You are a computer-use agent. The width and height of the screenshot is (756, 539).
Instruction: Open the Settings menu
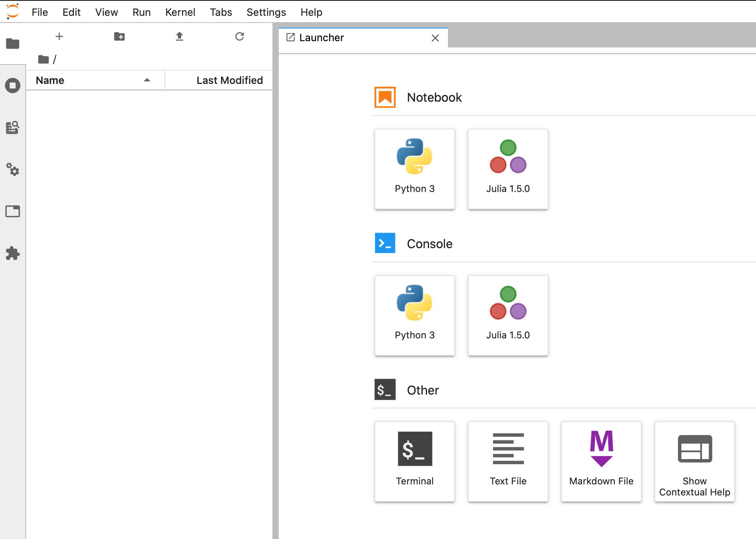(266, 12)
